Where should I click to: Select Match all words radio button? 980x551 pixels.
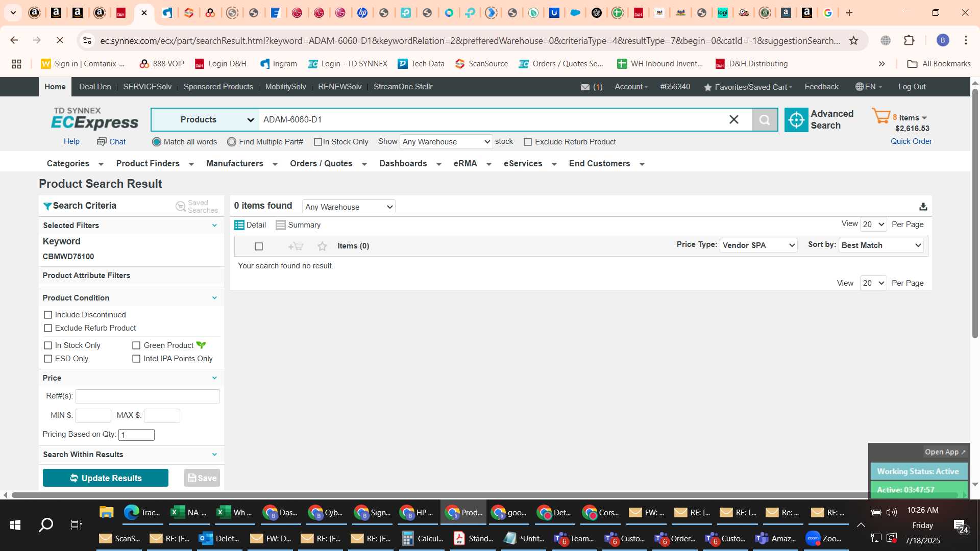tap(157, 142)
